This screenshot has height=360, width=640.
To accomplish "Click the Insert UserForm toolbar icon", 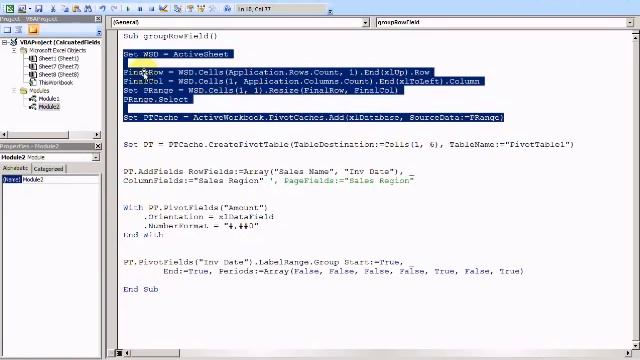I will (21, 8).
